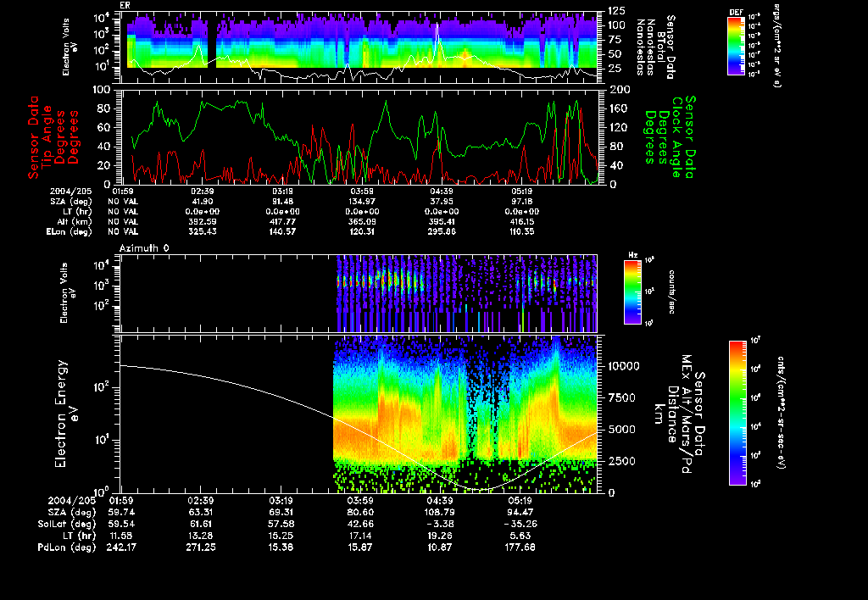This screenshot has height=600, width=868.
Task: Click the SolLat value '59.54'
Action: click(121, 525)
